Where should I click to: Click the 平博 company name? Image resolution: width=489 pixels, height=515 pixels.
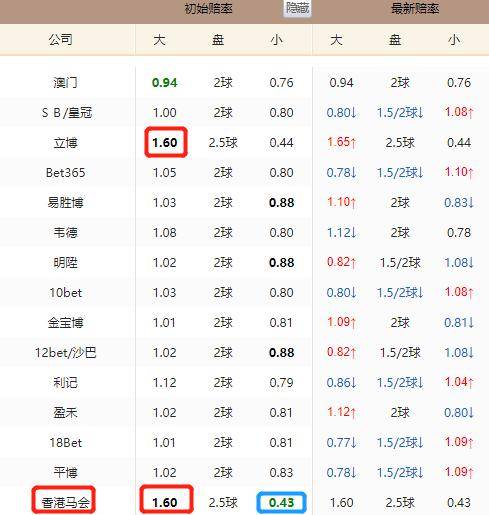pyautogui.click(x=65, y=473)
